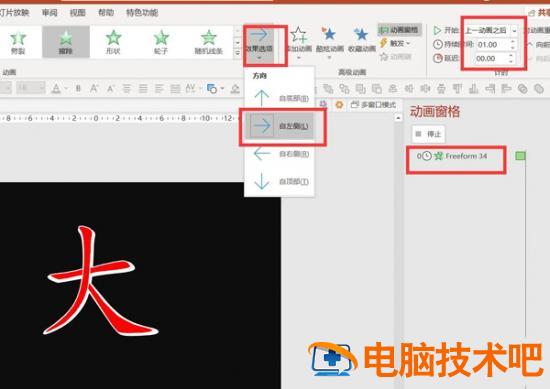Increase the duration with its stepper arrow
The image size is (550, 389).
[x=513, y=42]
